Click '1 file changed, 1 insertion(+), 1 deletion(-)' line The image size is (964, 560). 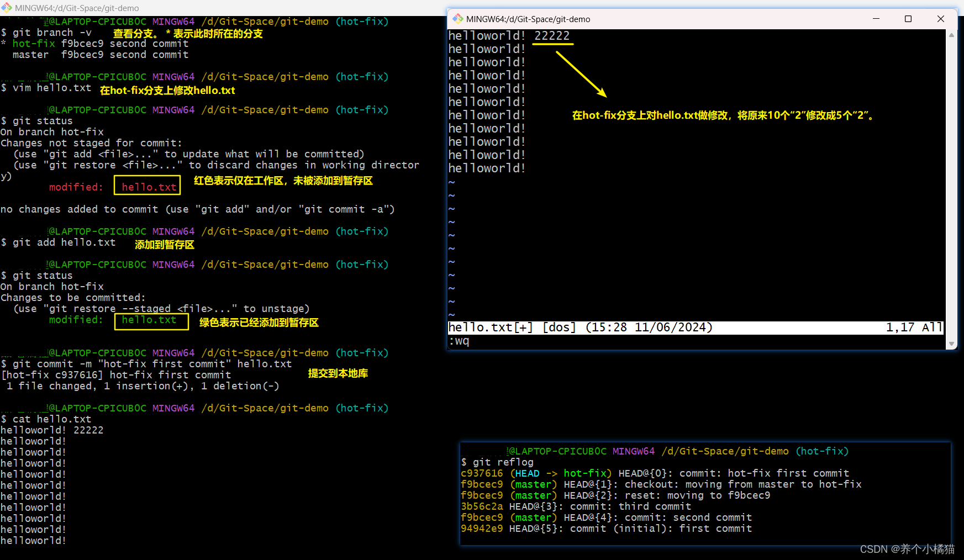[x=143, y=386]
